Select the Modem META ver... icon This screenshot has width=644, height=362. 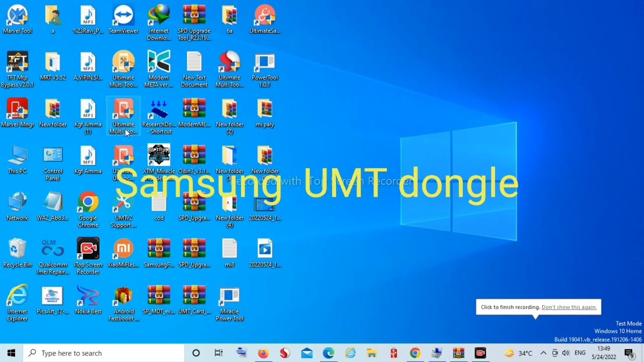pyautogui.click(x=159, y=70)
